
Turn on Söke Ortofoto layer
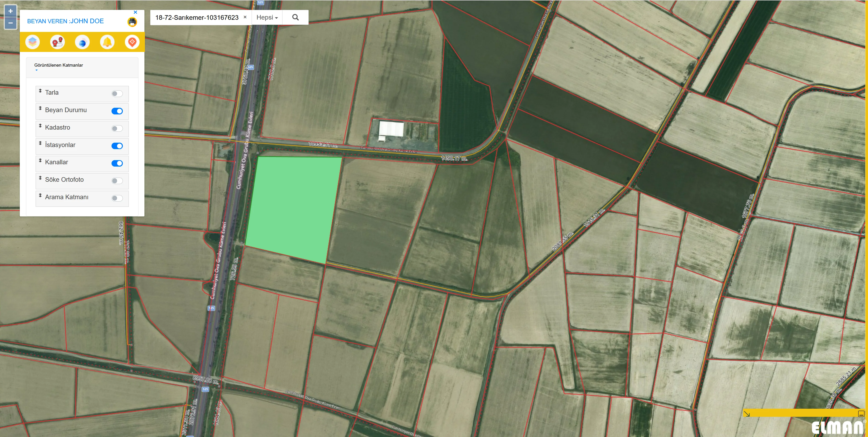117,181
